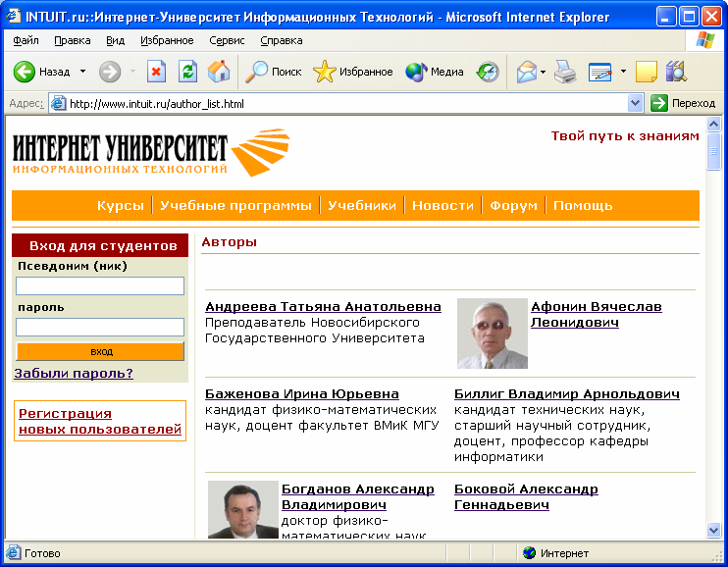
Task: Stop page loading with red X icon
Action: [x=156, y=72]
